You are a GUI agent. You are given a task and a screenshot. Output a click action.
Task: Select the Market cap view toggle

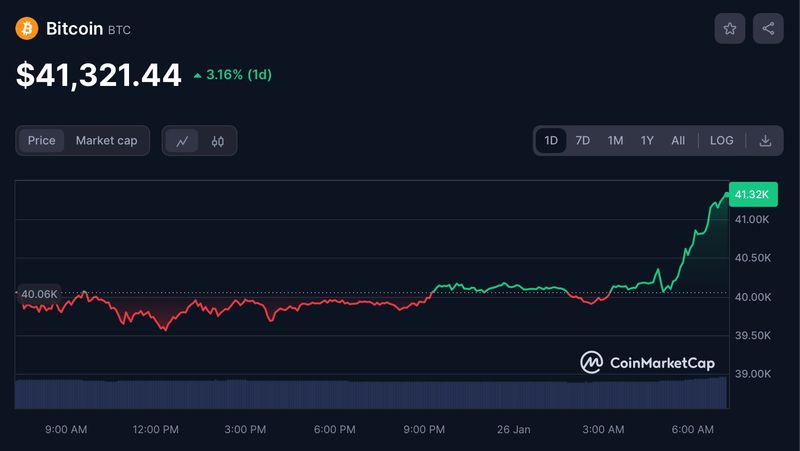[x=106, y=141]
